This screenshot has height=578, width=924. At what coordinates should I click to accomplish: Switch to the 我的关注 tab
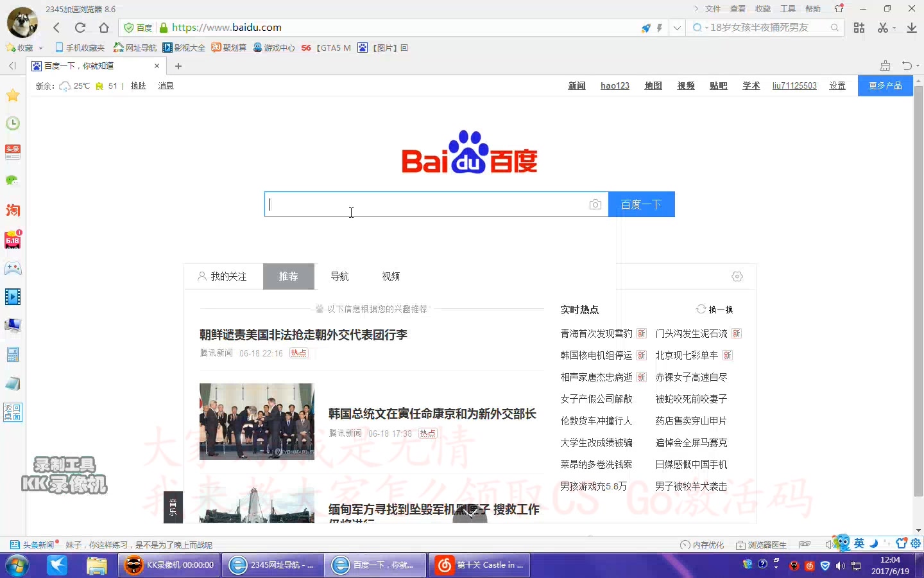click(x=222, y=276)
